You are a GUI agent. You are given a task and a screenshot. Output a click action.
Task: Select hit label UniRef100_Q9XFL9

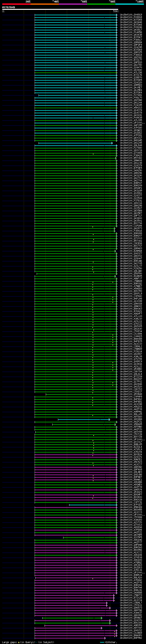(131, 294)
